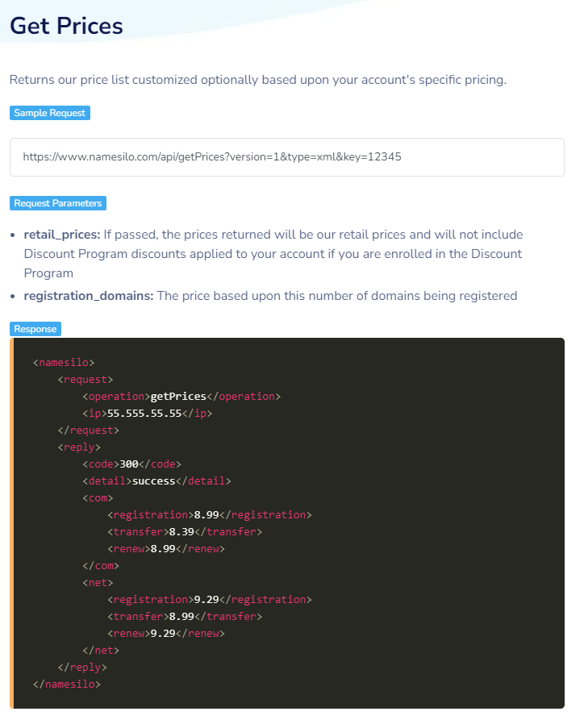Click the com registration price 8.99
This screenshot has height=728, width=584.
pyautogui.click(x=206, y=515)
